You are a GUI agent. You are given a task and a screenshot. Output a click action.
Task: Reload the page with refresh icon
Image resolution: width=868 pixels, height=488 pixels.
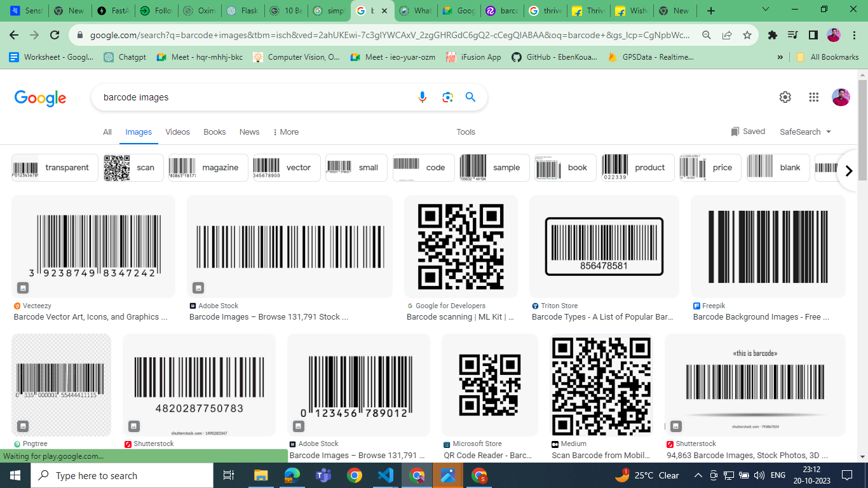[55, 36]
